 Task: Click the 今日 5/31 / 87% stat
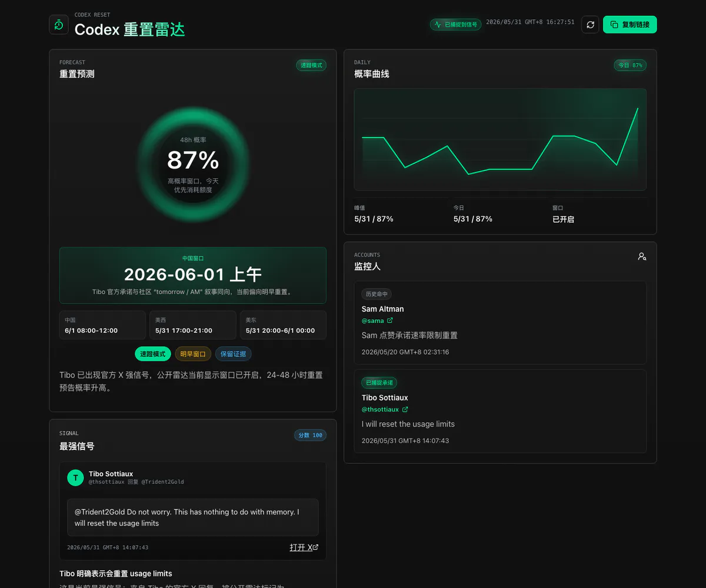tap(473, 214)
